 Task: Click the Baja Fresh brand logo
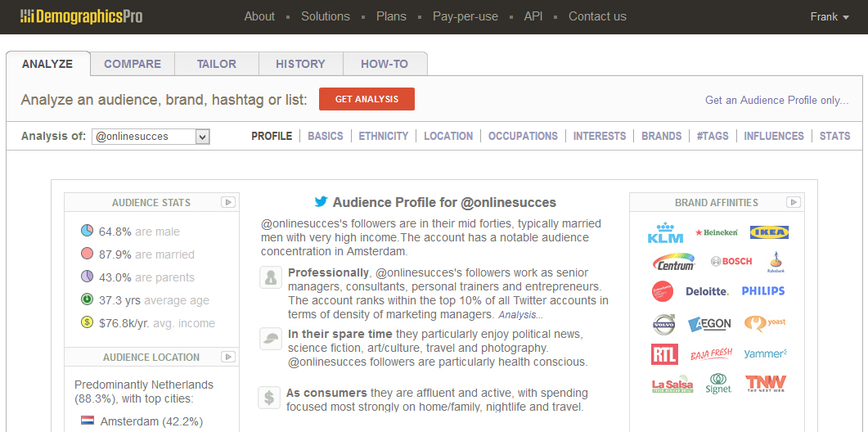[712, 353]
